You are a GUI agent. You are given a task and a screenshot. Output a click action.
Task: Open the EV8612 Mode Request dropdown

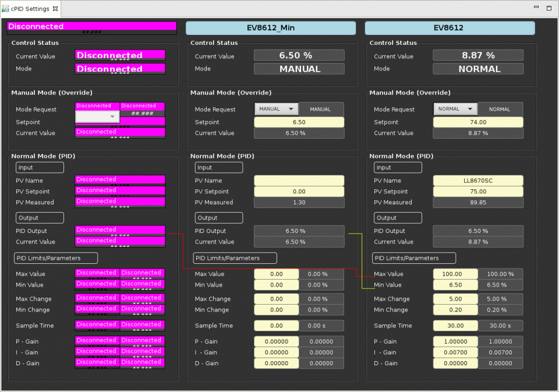coord(455,109)
